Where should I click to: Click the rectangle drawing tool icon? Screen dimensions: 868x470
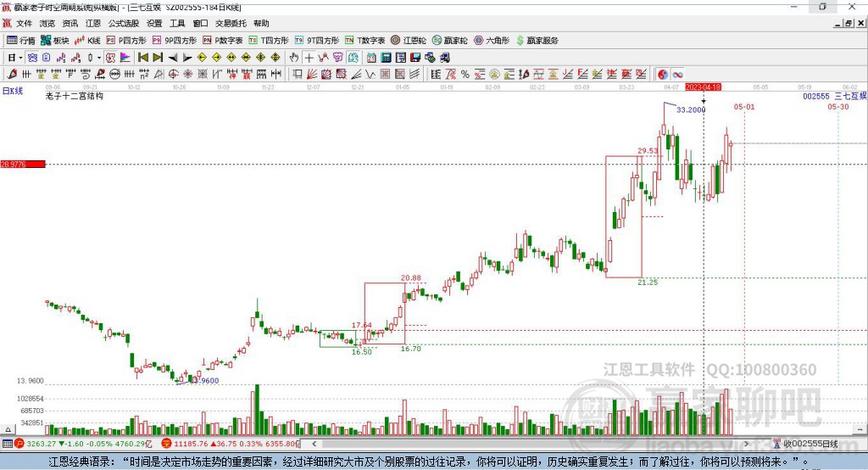pos(298,75)
